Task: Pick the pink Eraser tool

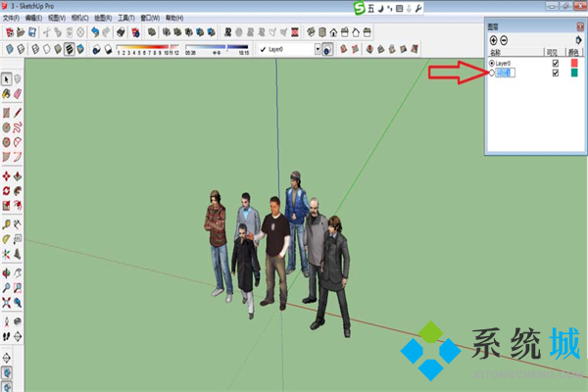Action: [18, 94]
